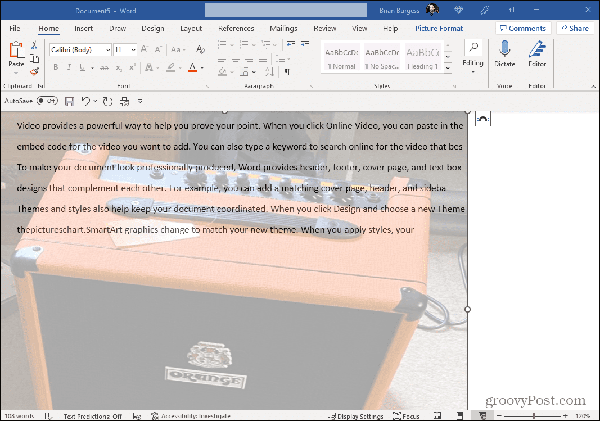This screenshot has width=600, height=421.
Task: Click the Share button
Action: point(573,29)
